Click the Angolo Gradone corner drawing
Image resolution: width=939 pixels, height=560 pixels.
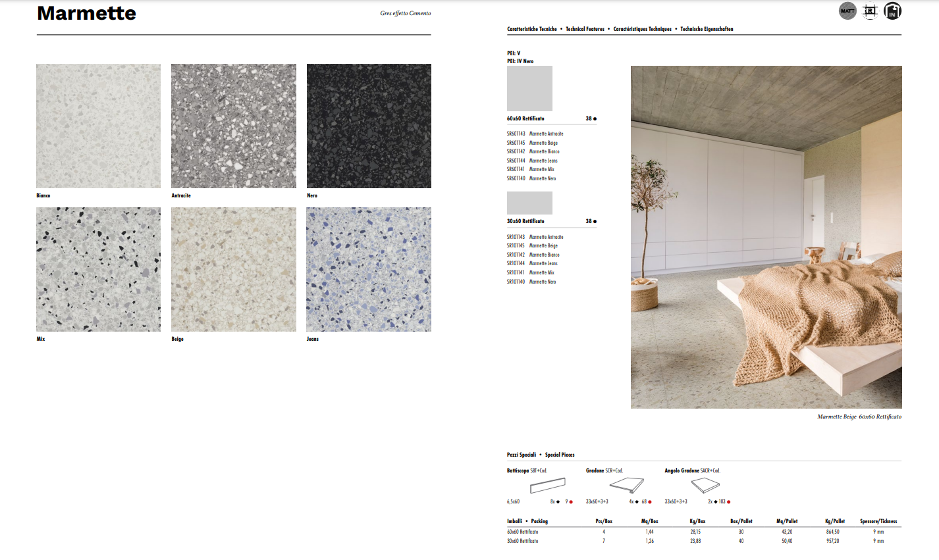coord(705,486)
